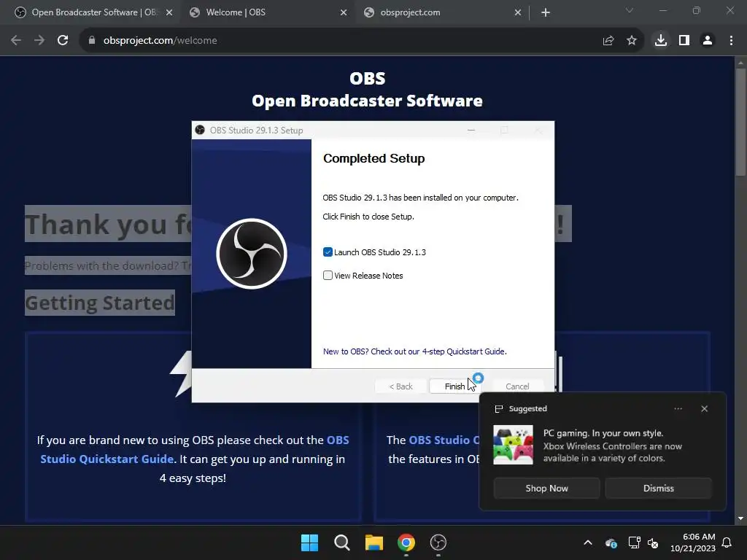Screen dimensions: 747x560
Task: View site information lock icon
Action: pos(91,41)
